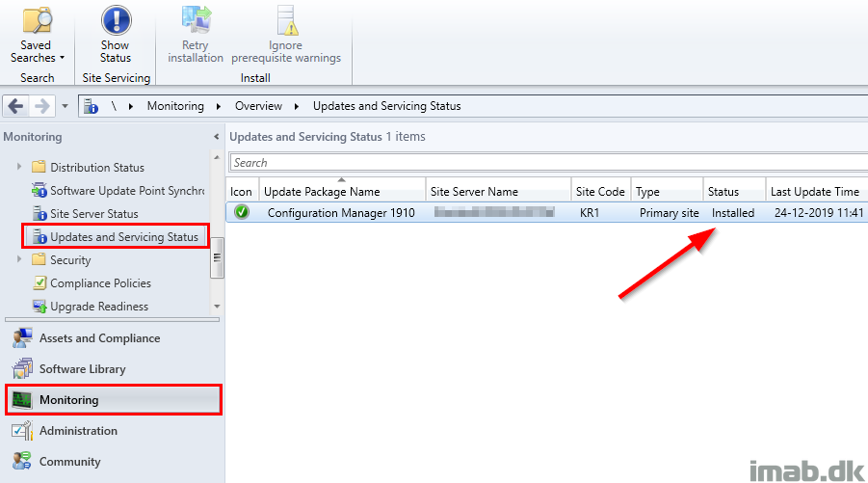Click Monitoring in the breadcrumb path
The image size is (868, 483).
click(175, 106)
